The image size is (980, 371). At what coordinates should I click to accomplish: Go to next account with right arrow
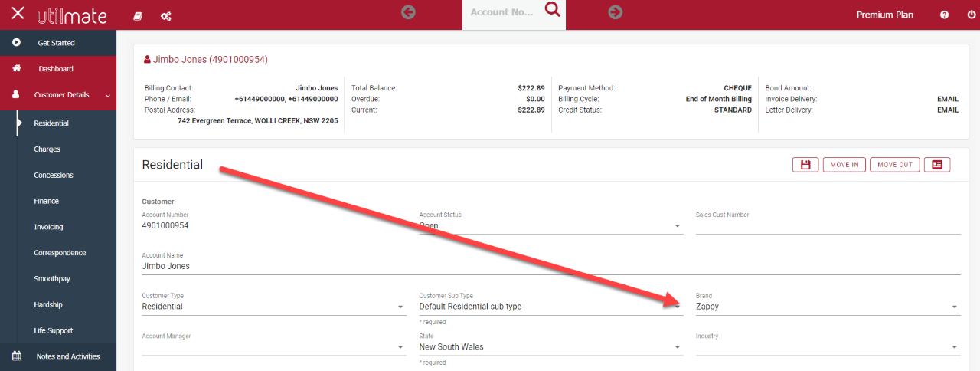615,12
